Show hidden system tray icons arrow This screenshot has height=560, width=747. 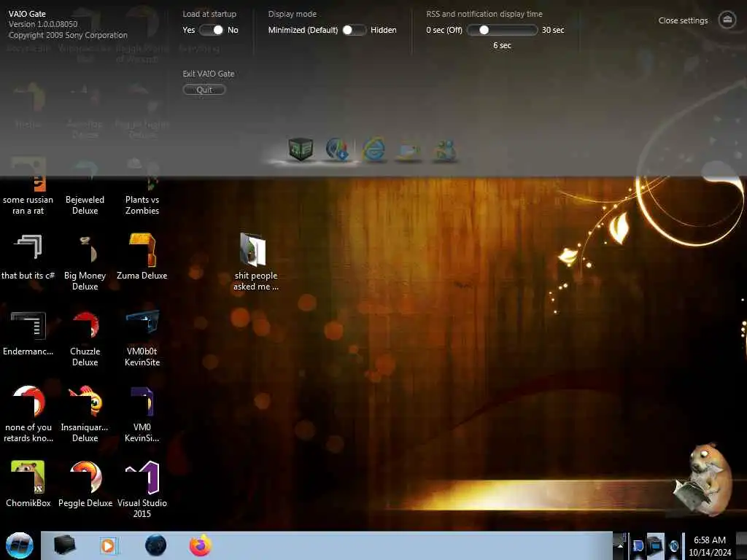[620, 545]
